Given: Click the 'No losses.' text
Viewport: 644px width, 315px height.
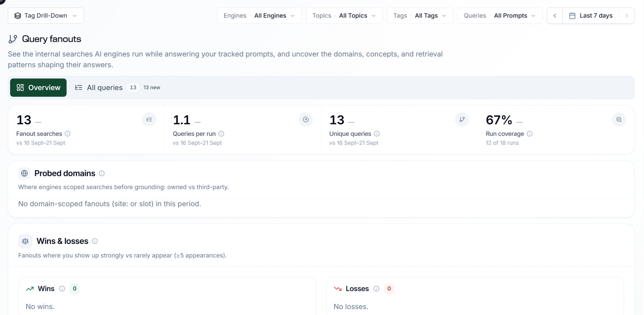Looking at the screenshot, I should pos(351,307).
